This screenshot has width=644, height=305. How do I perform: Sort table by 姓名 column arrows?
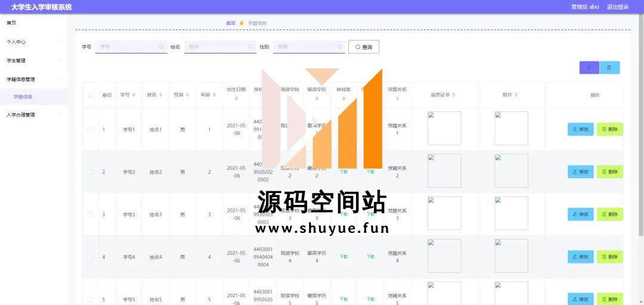pyautogui.click(x=160, y=95)
